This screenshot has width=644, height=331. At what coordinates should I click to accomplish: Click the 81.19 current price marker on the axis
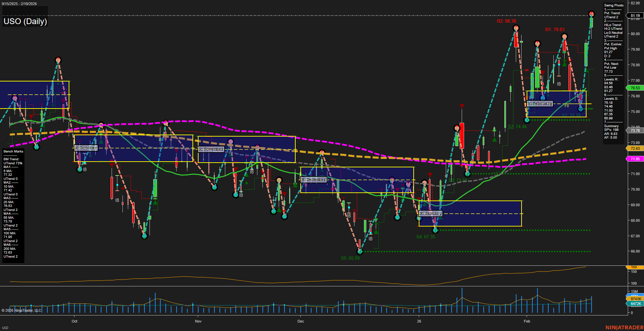635,16
